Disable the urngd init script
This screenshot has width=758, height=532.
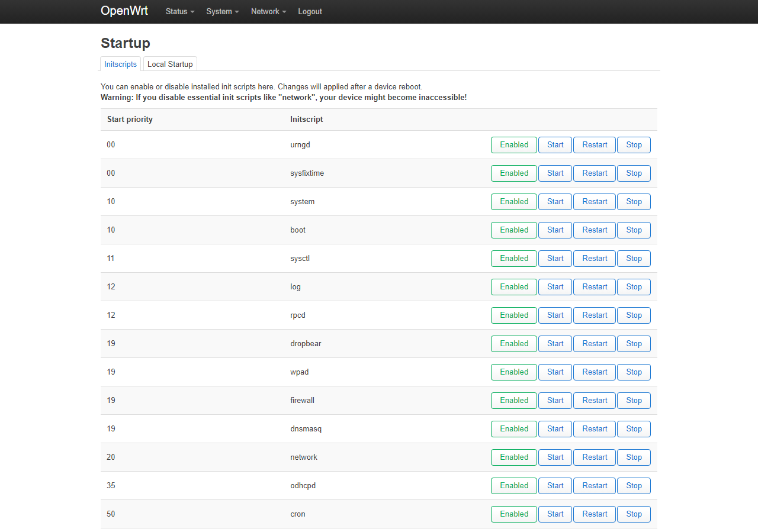coord(513,145)
